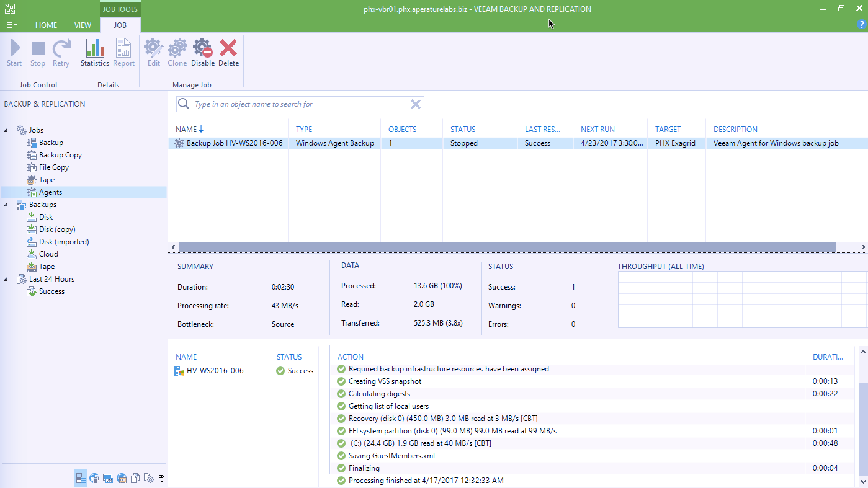Clear the search box with X
The image size is (868, 488).
click(416, 104)
